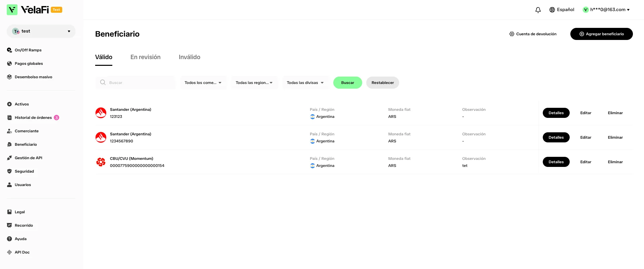Expand the test account selector

(x=41, y=31)
